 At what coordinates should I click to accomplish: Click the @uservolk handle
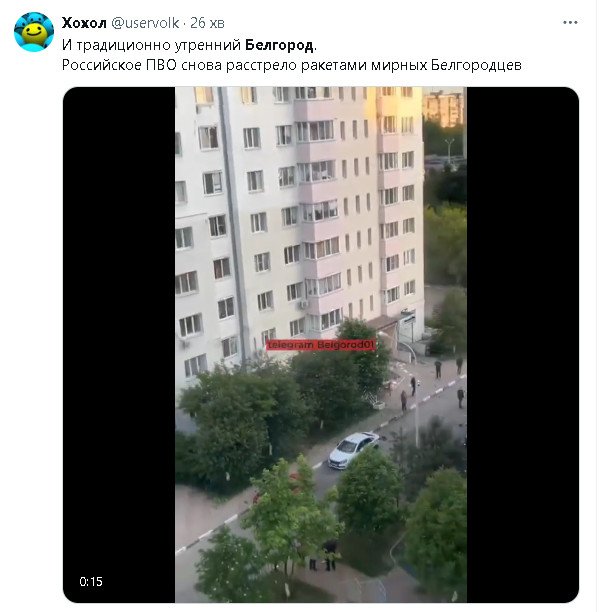click(x=145, y=23)
